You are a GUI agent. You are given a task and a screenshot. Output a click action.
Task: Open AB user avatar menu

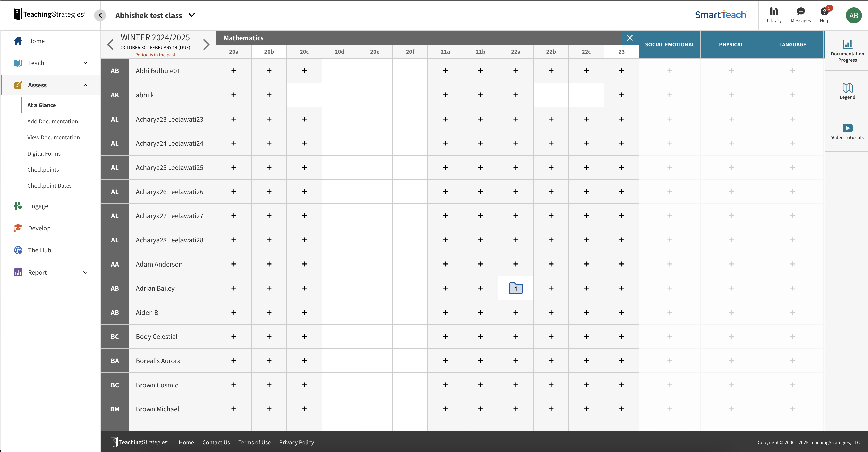point(853,15)
